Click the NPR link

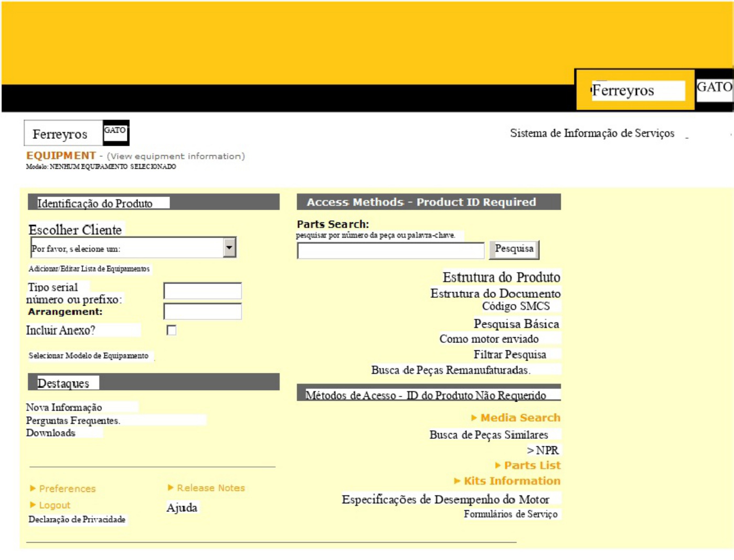click(543, 451)
